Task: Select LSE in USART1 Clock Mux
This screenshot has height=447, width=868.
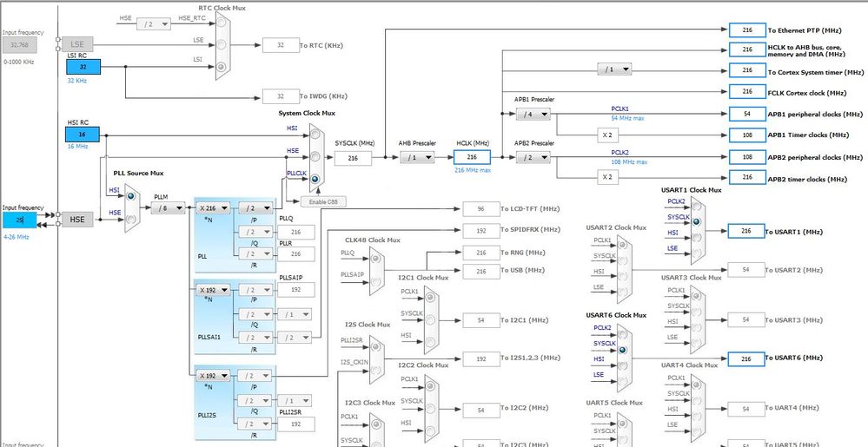Action: (697, 254)
